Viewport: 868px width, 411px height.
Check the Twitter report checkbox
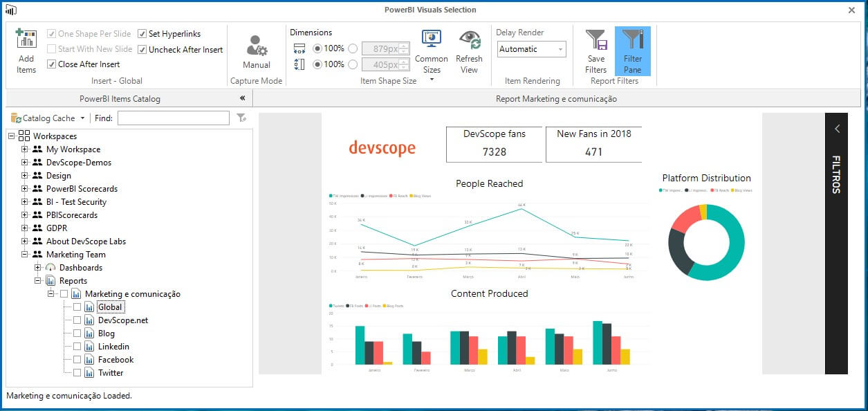pos(76,372)
